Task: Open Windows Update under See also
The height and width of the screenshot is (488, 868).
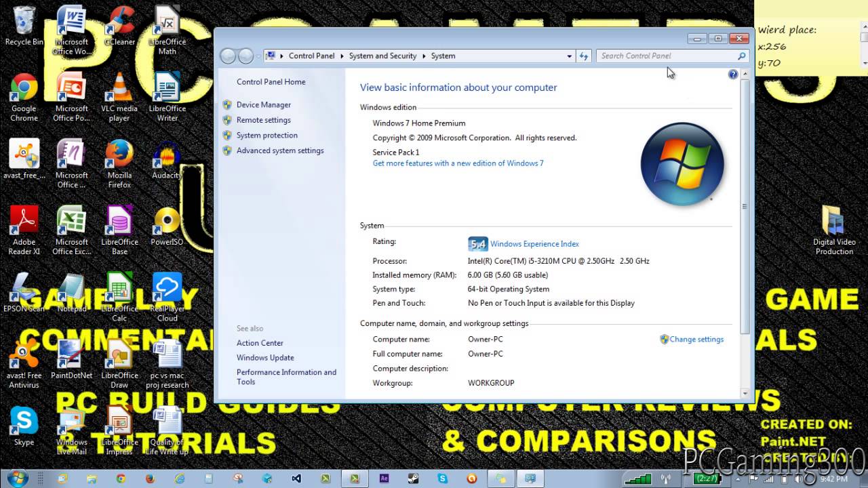Action: 265,358
